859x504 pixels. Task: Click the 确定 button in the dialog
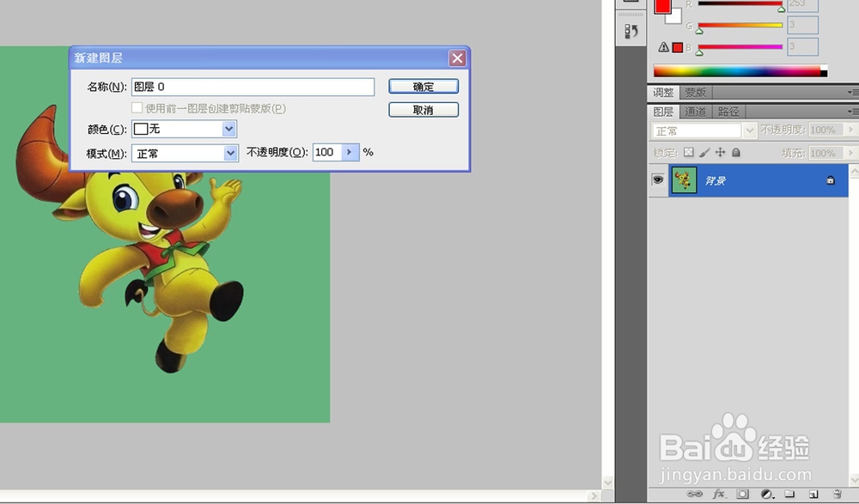[423, 87]
